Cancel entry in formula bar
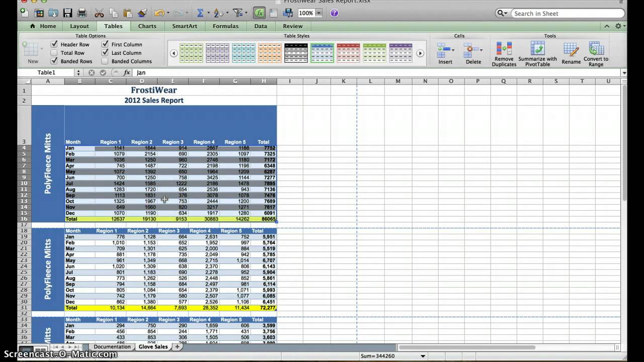Viewport: 644px width, 362px height. tap(92, 72)
